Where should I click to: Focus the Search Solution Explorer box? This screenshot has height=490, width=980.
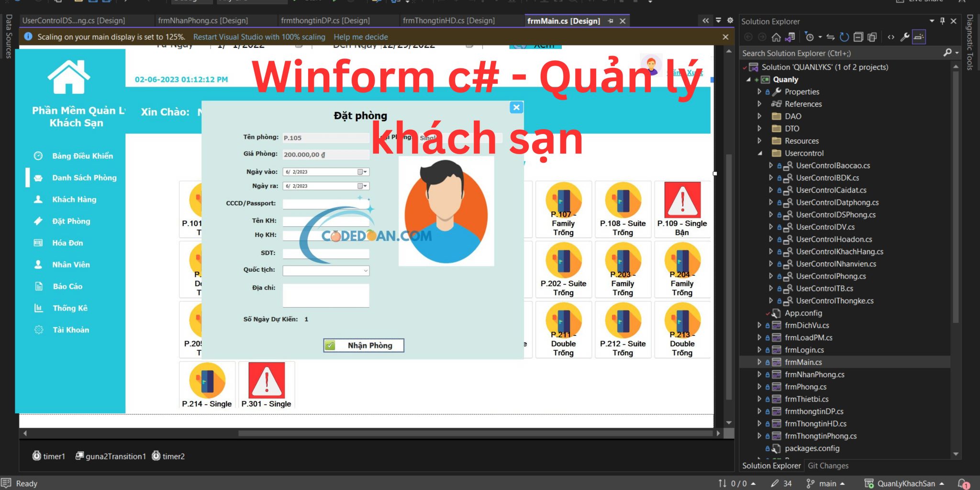tap(841, 53)
